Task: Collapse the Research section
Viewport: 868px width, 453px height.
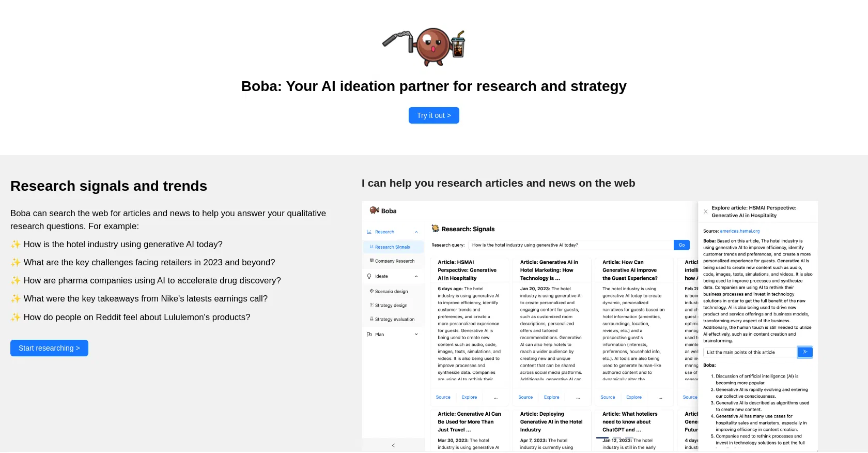Action: [x=416, y=232]
